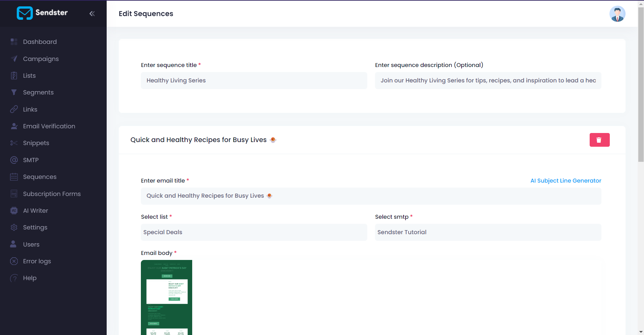The width and height of the screenshot is (644, 335).
Task: Click the Segments funnel icon
Action: [x=14, y=92]
